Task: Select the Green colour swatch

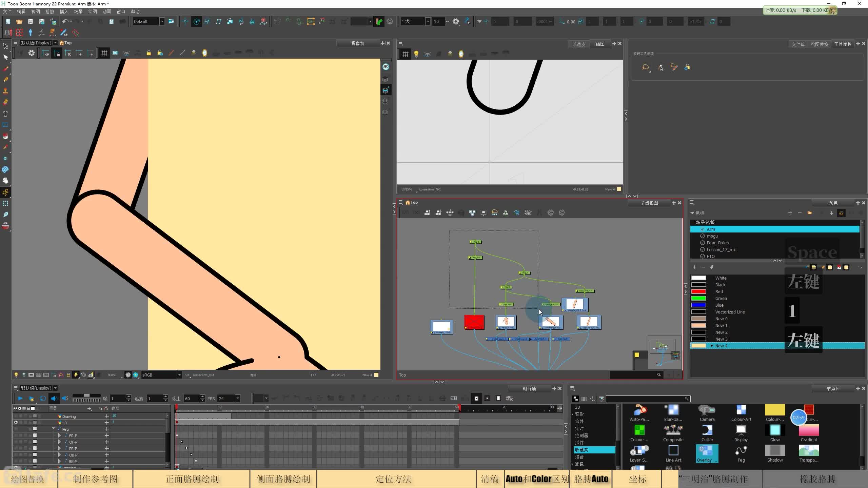Action: click(x=699, y=299)
